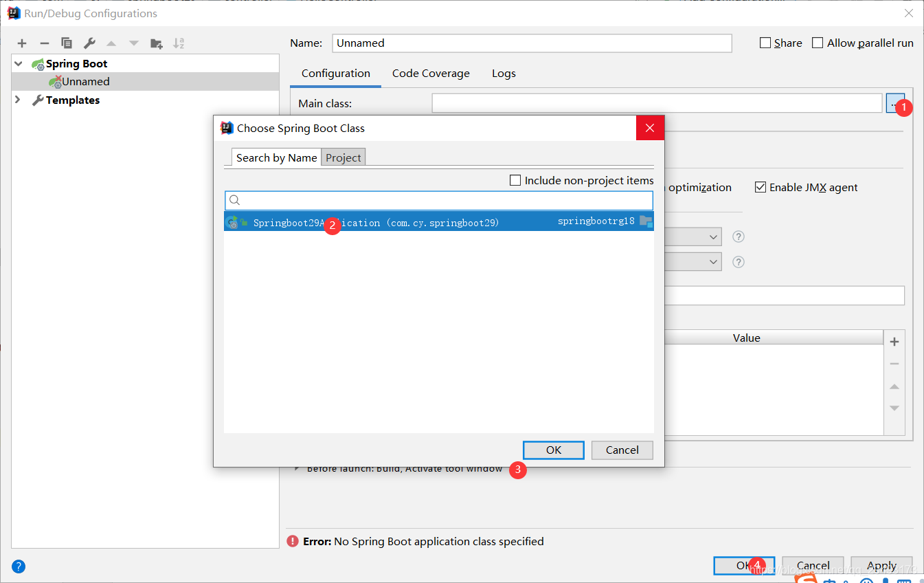Image resolution: width=924 pixels, height=583 pixels.
Task: Click the Main class browse ellipsis button
Action: click(x=895, y=103)
